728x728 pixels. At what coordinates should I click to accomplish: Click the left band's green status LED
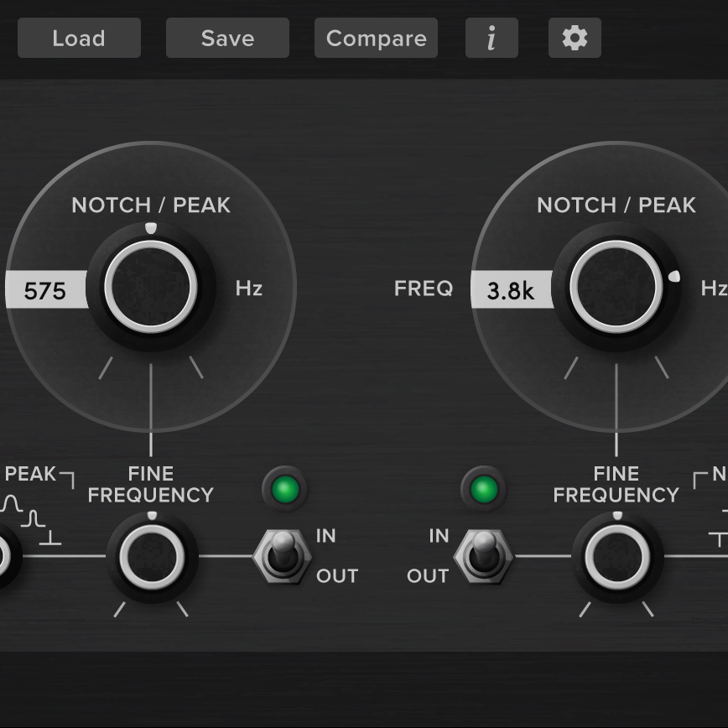click(285, 490)
